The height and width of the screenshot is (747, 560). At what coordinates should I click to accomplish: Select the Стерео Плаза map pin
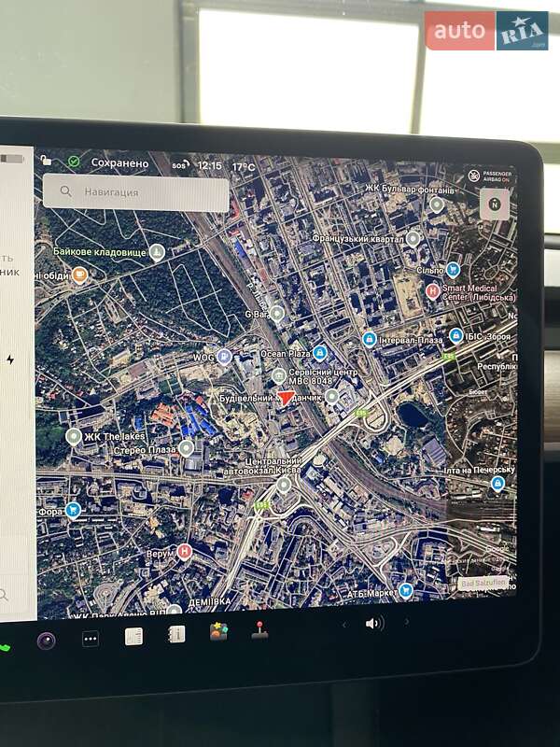click(186, 448)
